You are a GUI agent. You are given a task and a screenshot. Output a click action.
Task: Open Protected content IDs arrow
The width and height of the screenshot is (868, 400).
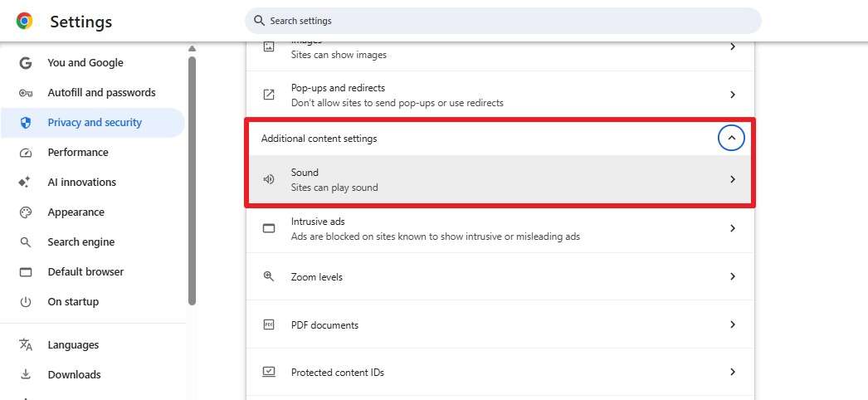click(733, 372)
